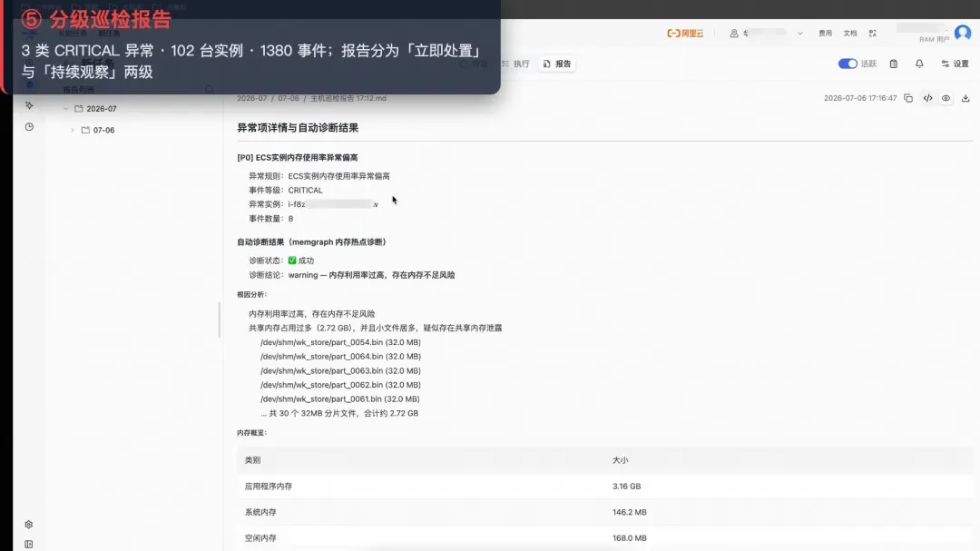Open 设置 settings
Viewport: 980px width, 551px height.
[955, 64]
